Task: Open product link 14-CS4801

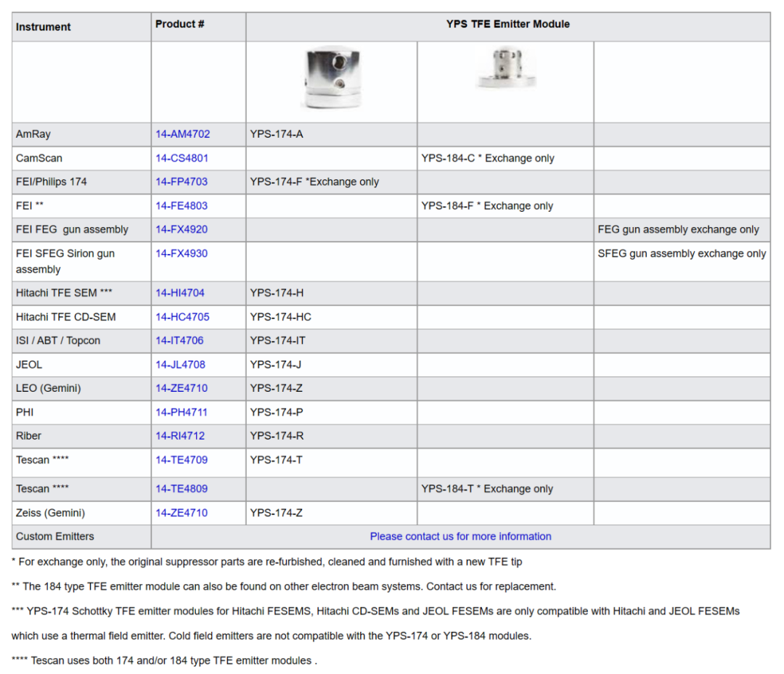Action: coord(181,158)
